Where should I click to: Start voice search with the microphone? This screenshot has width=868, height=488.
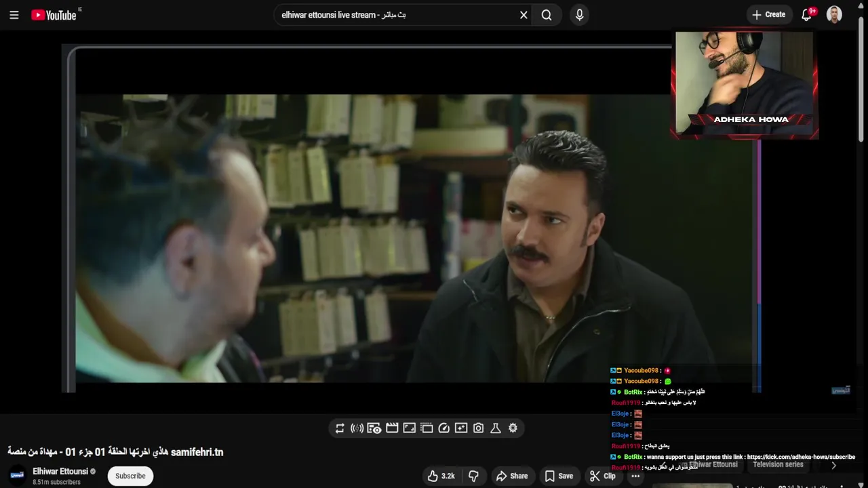pyautogui.click(x=579, y=15)
